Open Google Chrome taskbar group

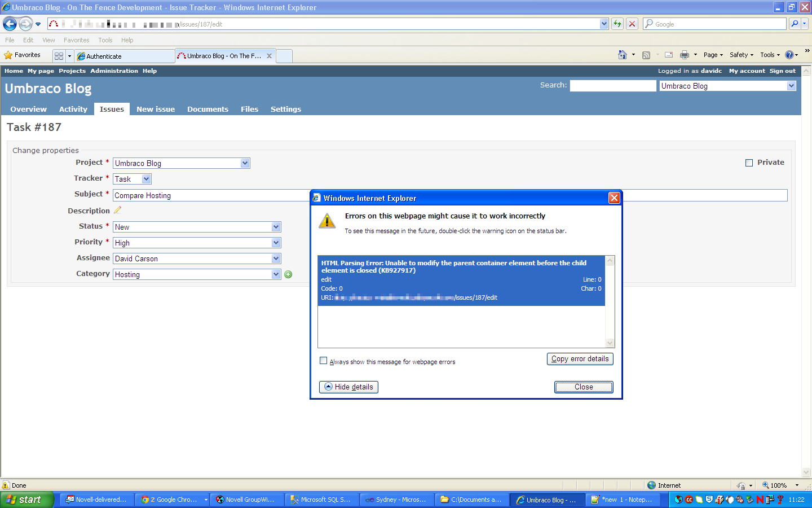point(173,500)
